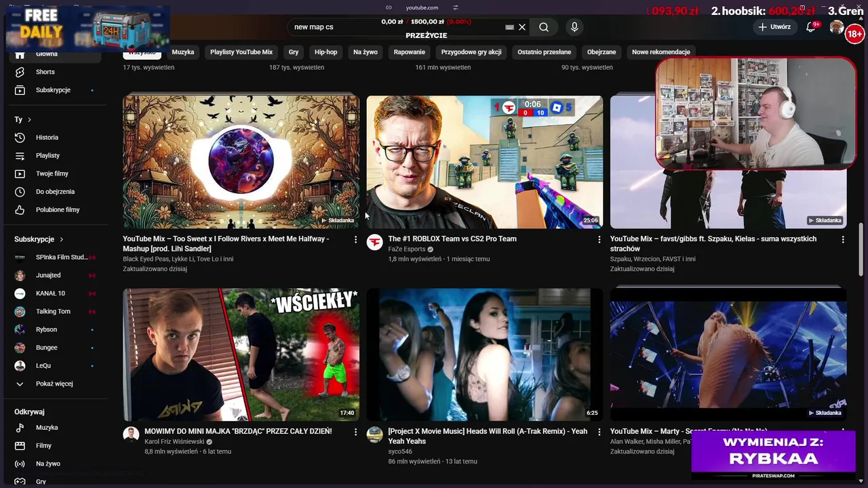This screenshot has width=868, height=488.
Task: Open the Too Sweet mashup thumbnail
Action: pos(241,162)
